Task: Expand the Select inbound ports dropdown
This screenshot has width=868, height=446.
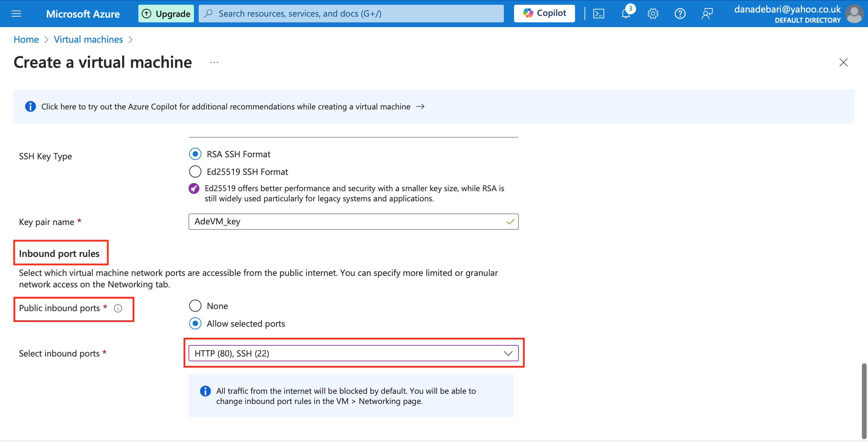Action: [353, 353]
